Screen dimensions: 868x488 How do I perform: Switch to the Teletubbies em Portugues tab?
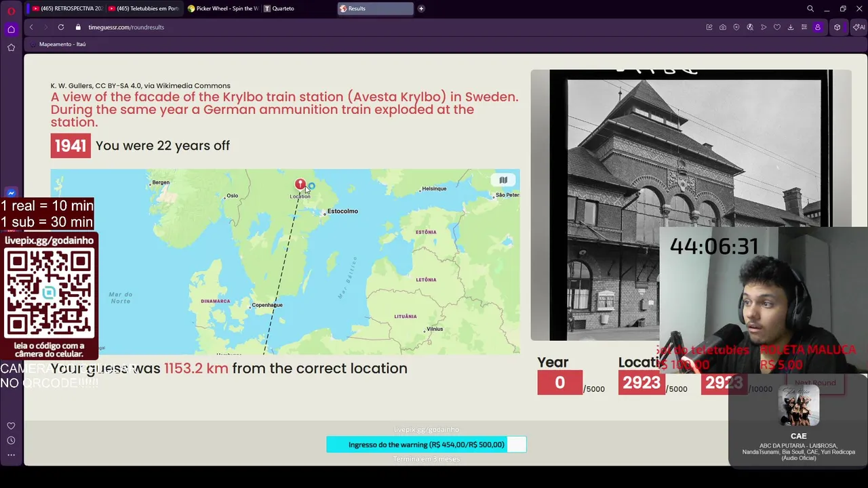[143, 9]
